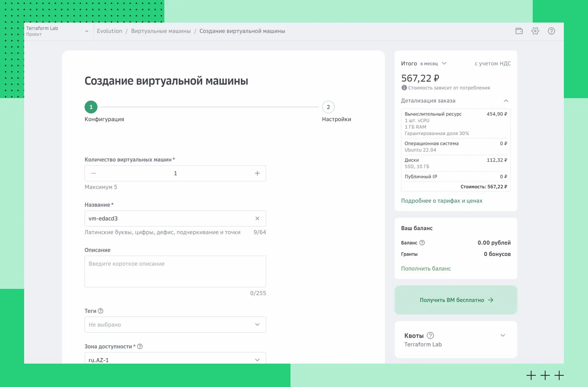Image resolution: width=588 pixels, height=387 pixels.
Task: Increase virtual machine count with plus button
Action: (257, 173)
